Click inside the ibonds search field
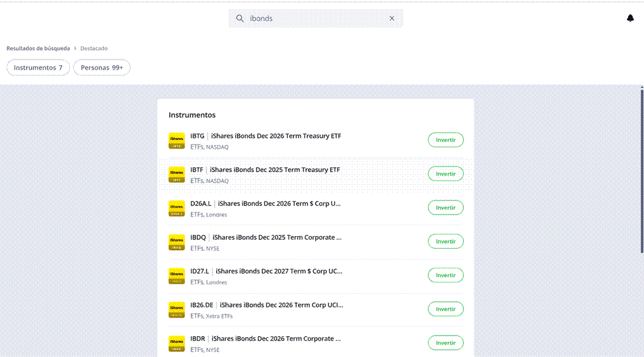 click(317, 18)
